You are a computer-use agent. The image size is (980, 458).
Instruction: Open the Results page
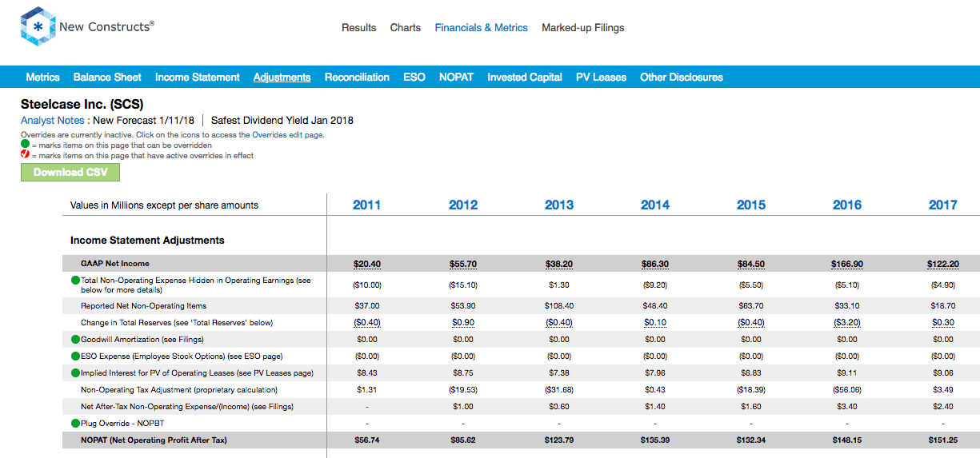click(x=358, y=27)
